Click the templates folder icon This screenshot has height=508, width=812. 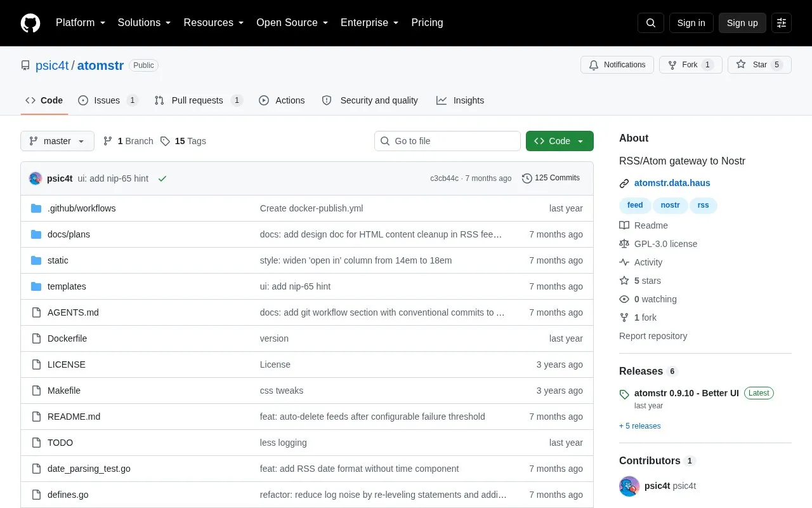click(x=36, y=286)
